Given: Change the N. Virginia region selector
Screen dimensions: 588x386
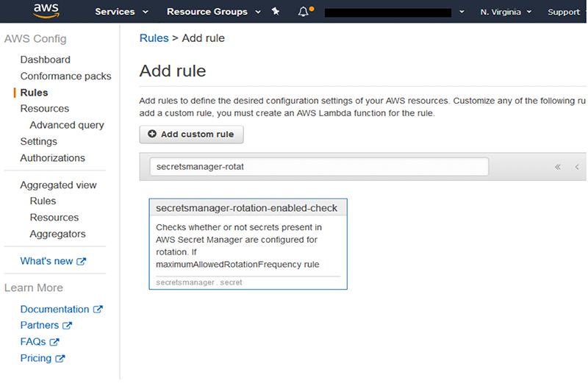Looking at the screenshot, I should pyautogui.click(x=506, y=12).
